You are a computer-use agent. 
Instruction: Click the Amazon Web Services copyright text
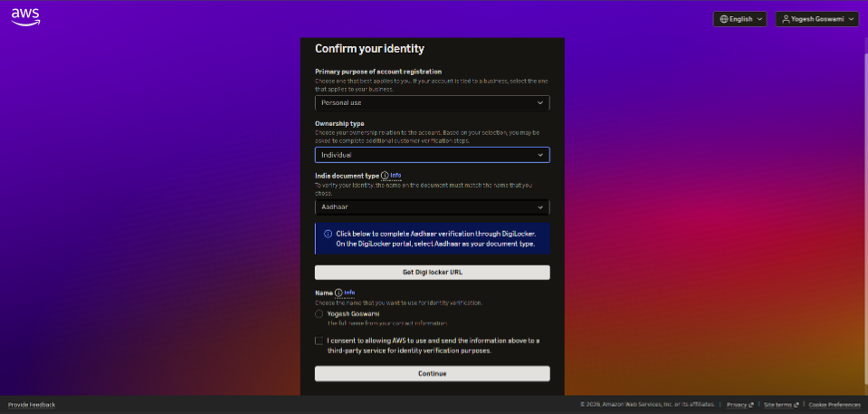click(647, 405)
